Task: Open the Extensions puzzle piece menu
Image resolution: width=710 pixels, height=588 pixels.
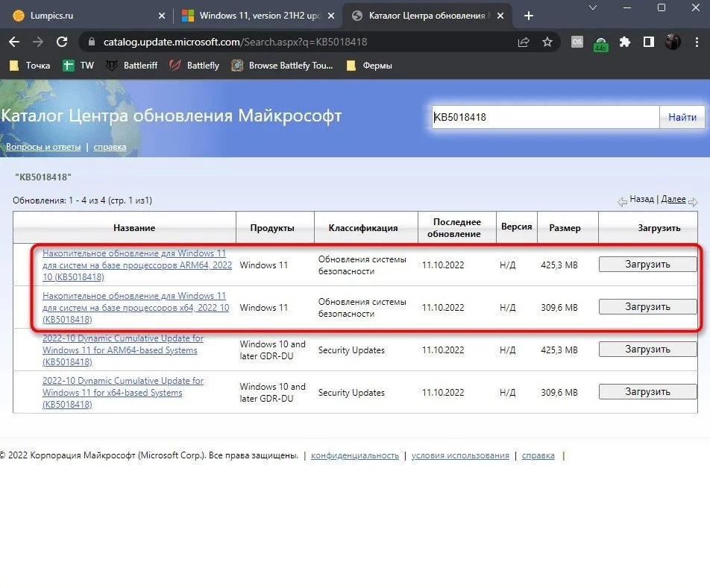Action: [x=625, y=42]
